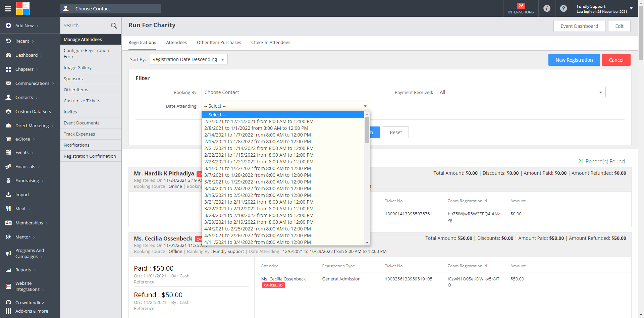
Task: Open the info icon in the header
Action: [x=547, y=8]
